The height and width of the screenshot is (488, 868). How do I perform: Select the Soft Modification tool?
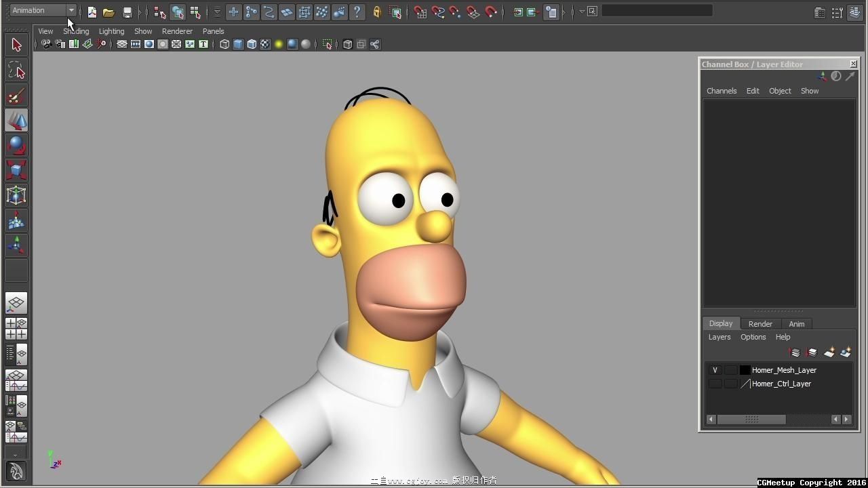pos(16,221)
